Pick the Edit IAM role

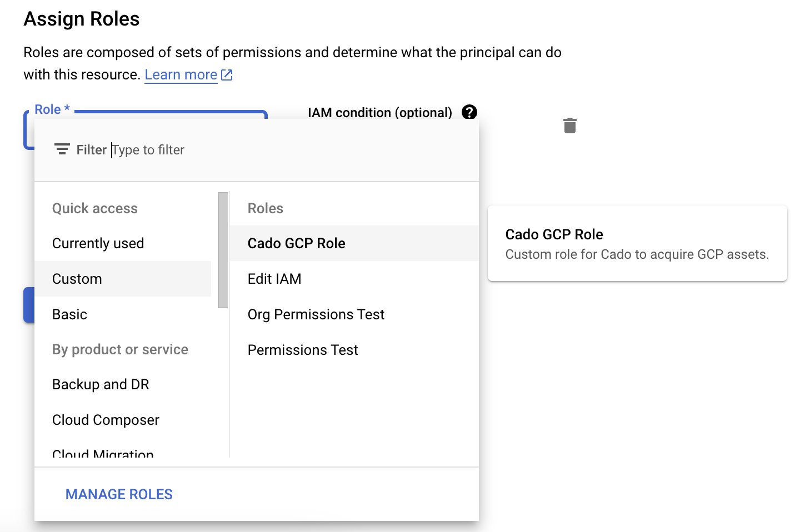pos(354,279)
